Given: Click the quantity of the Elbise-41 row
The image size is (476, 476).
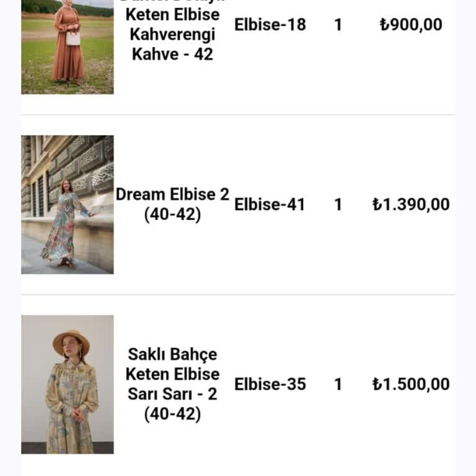Looking at the screenshot, I should point(338,205).
